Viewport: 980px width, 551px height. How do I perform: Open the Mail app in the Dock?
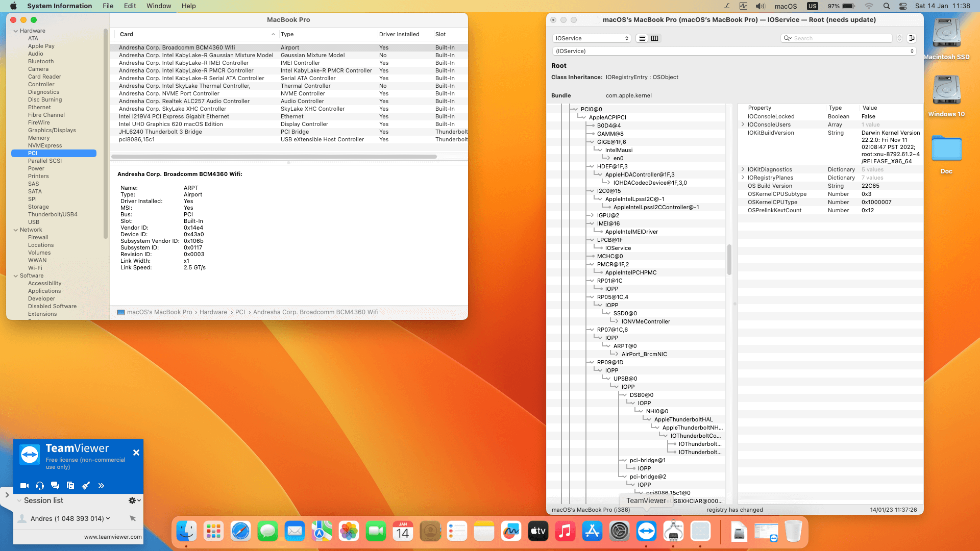[295, 532]
